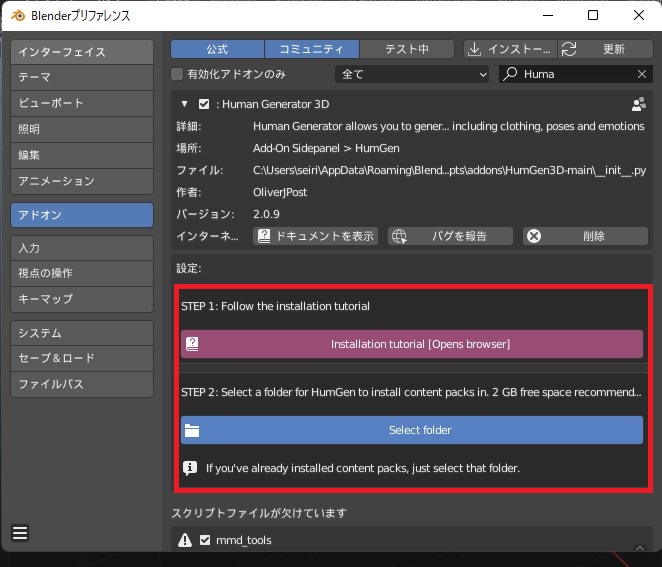Click the info speech bubble icon
Image resolution: width=662 pixels, height=567 pixels.
click(190, 468)
